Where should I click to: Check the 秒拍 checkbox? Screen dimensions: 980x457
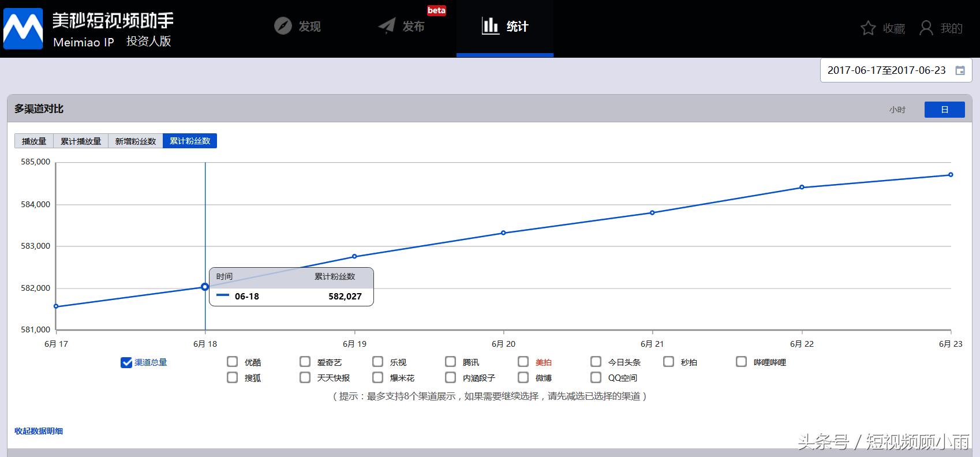(669, 362)
